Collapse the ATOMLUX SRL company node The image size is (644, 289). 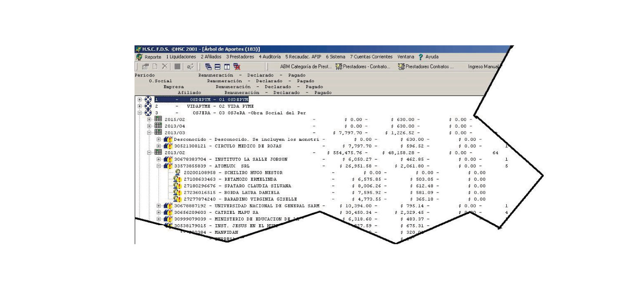click(159, 166)
